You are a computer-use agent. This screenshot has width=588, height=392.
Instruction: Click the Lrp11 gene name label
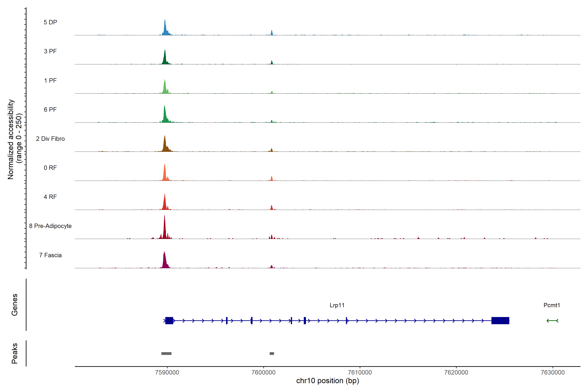point(337,305)
